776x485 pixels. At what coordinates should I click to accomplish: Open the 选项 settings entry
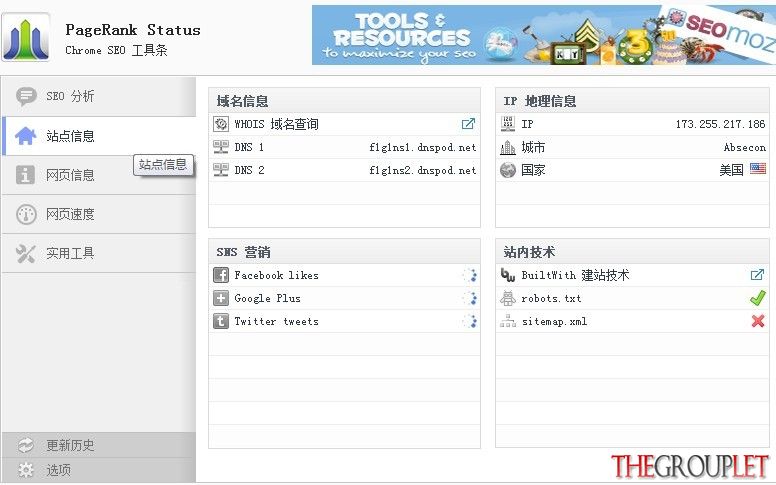click(x=99, y=470)
